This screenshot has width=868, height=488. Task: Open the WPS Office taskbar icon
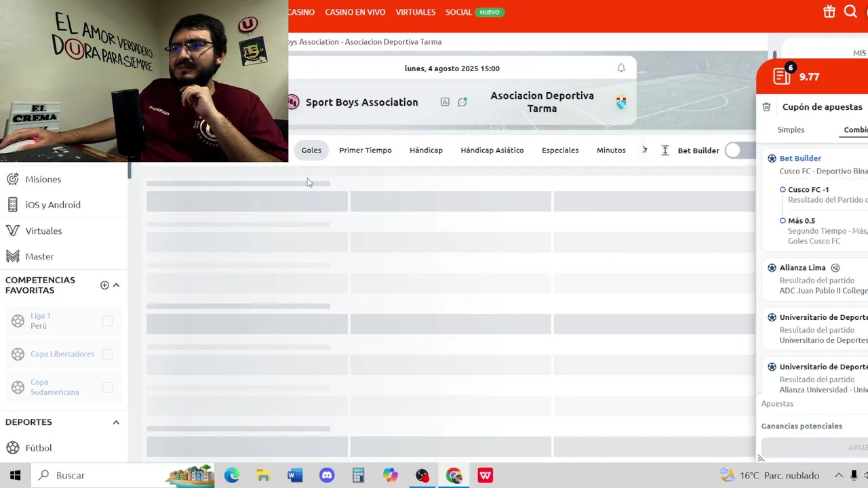click(x=486, y=475)
